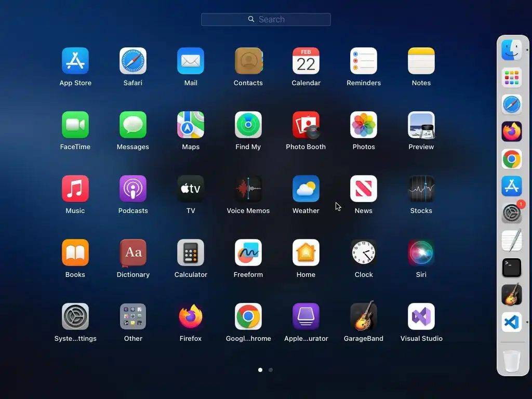Open the Contacts app
The width and height of the screenshot is (532, 399).
pos(248,61)
